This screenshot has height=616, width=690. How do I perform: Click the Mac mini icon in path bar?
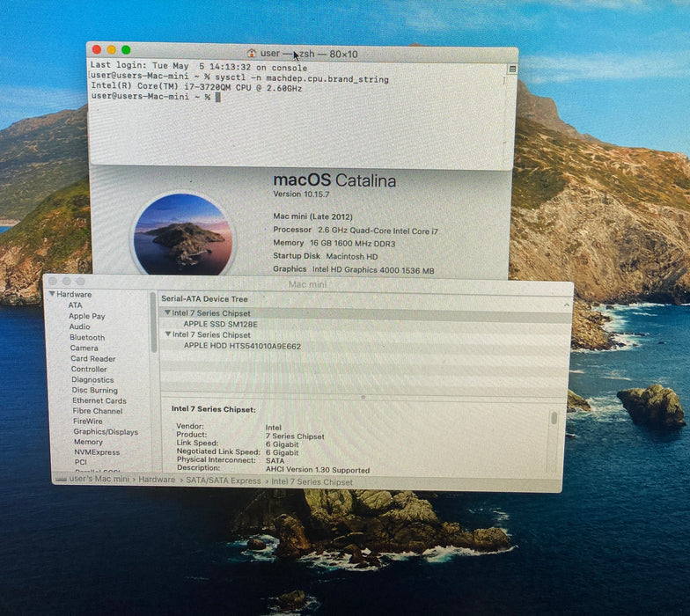62,479
